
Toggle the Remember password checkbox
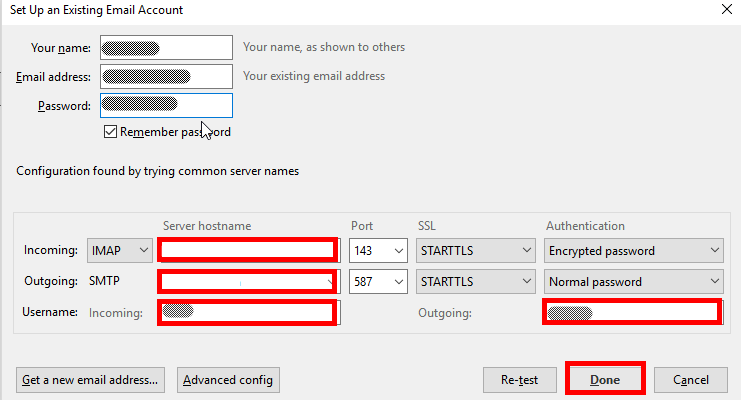tap(110, 132)
